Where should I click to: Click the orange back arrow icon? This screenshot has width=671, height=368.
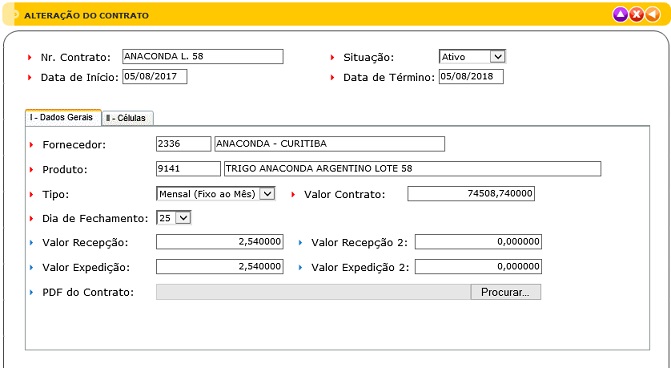tap(653, 15)
